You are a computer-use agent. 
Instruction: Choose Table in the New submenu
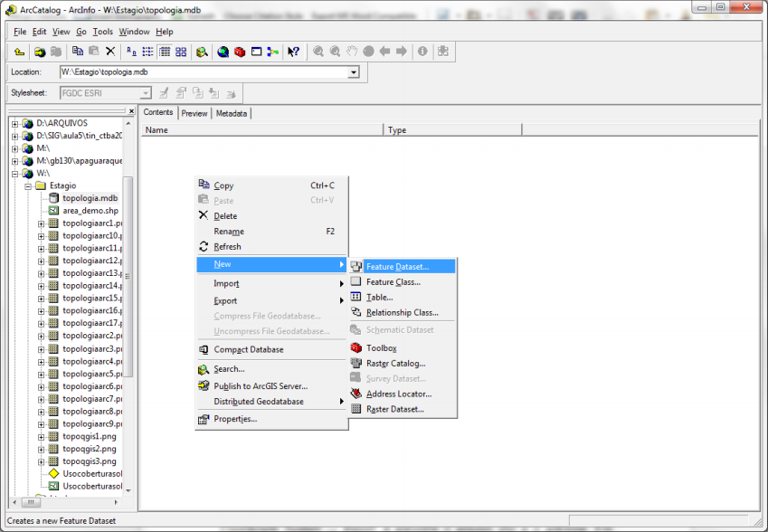click(x=403, y=298)
